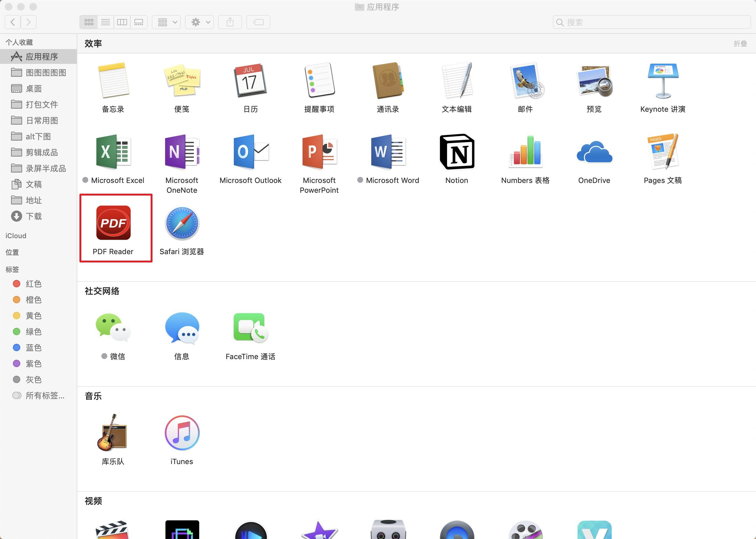Select the 库乐队 GarageBand guitar icon
The image size is (756, 539).
click(x=113, y=432)
